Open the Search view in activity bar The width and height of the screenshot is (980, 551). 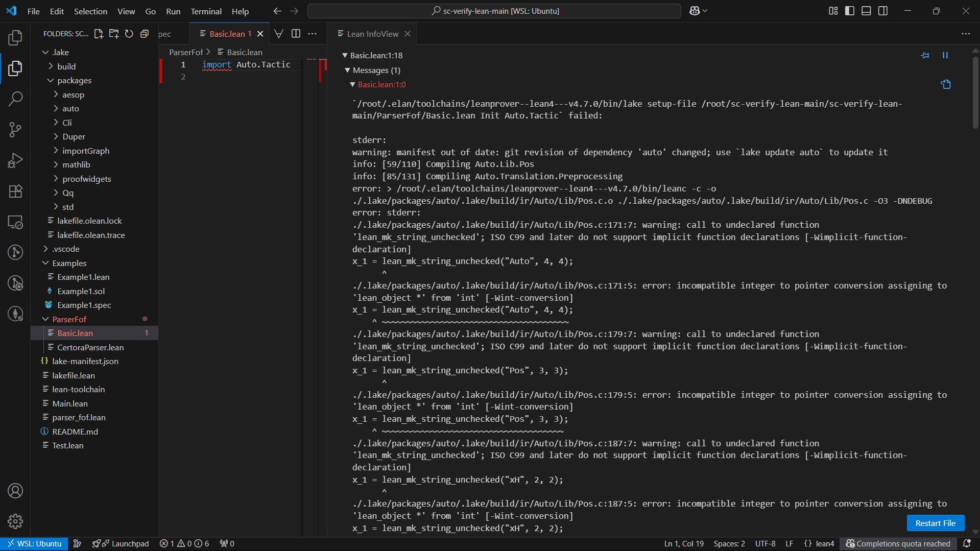pyautogui.click(x=15, y=99)
